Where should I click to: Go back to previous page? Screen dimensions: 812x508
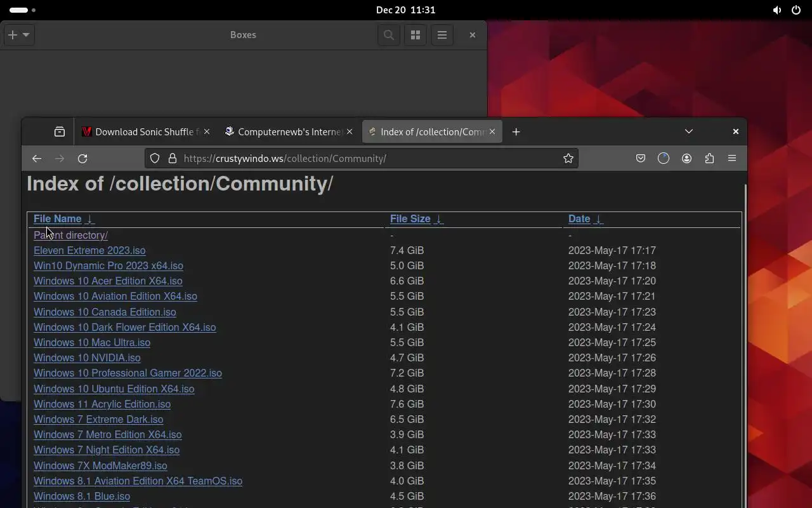click(37, 159)
